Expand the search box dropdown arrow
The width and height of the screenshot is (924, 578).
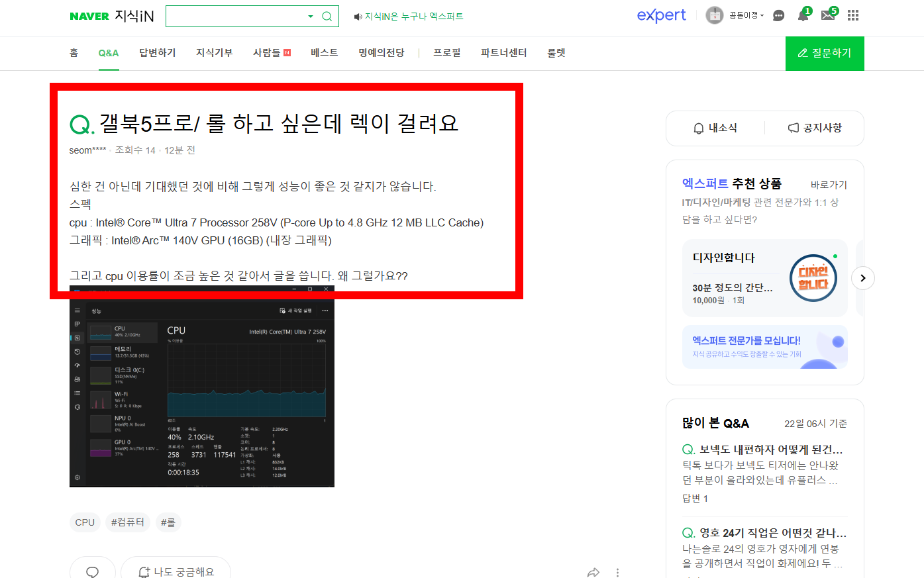[x=310, y=17]
